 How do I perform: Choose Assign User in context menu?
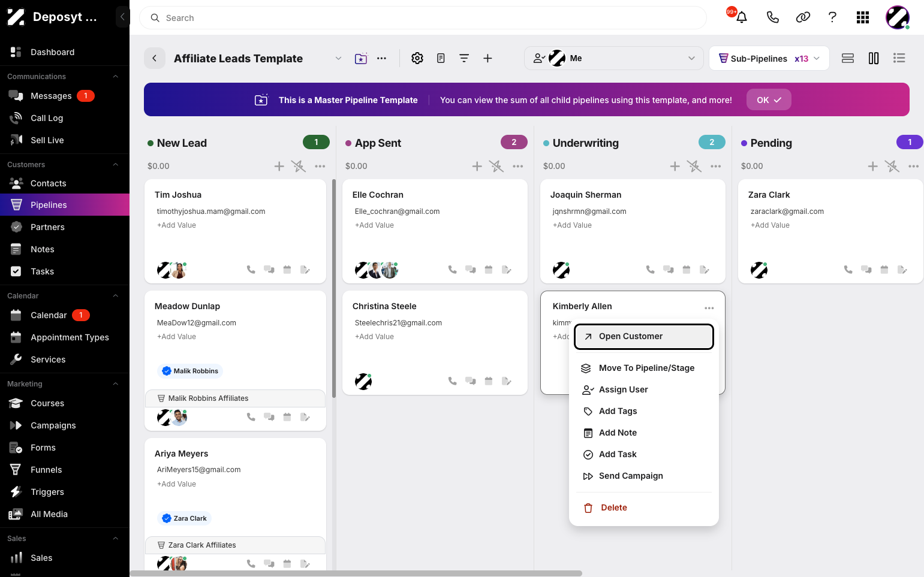pos(644,389)
